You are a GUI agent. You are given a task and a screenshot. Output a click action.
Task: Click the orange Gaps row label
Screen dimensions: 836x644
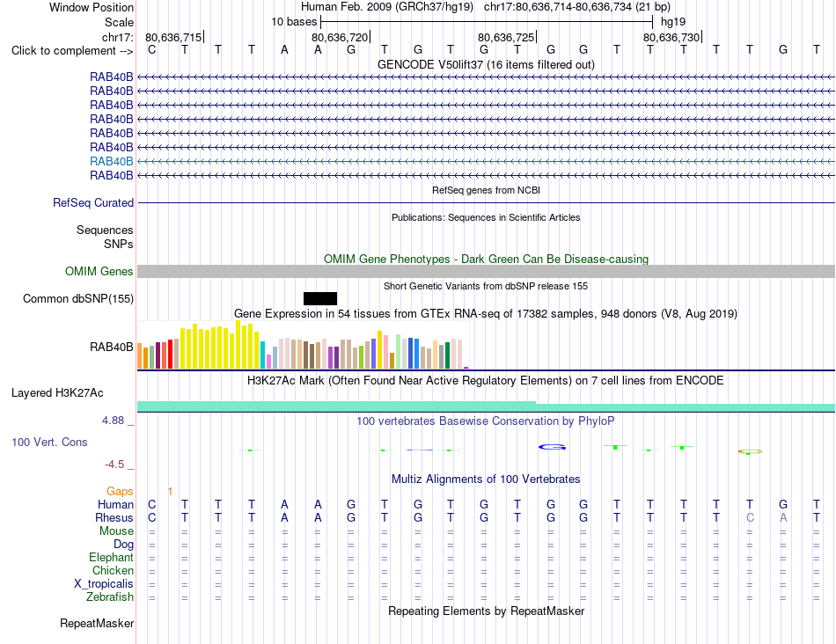[120, 491]
